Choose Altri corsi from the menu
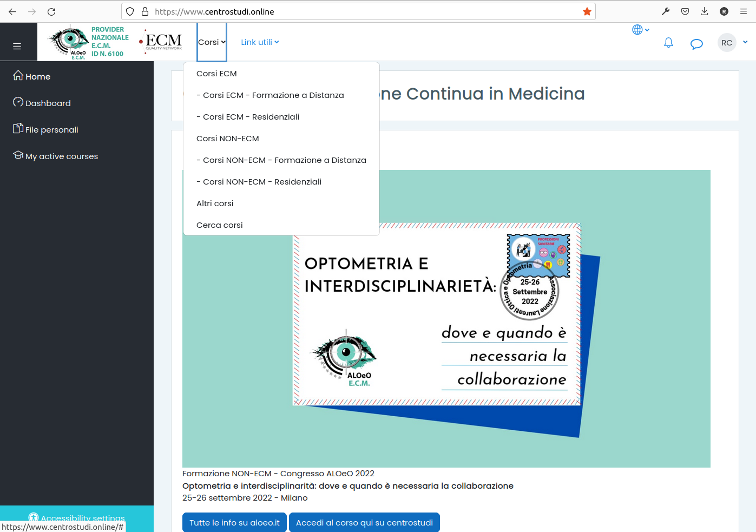Viewport: 756px width, 532px height. coord(281,203)
